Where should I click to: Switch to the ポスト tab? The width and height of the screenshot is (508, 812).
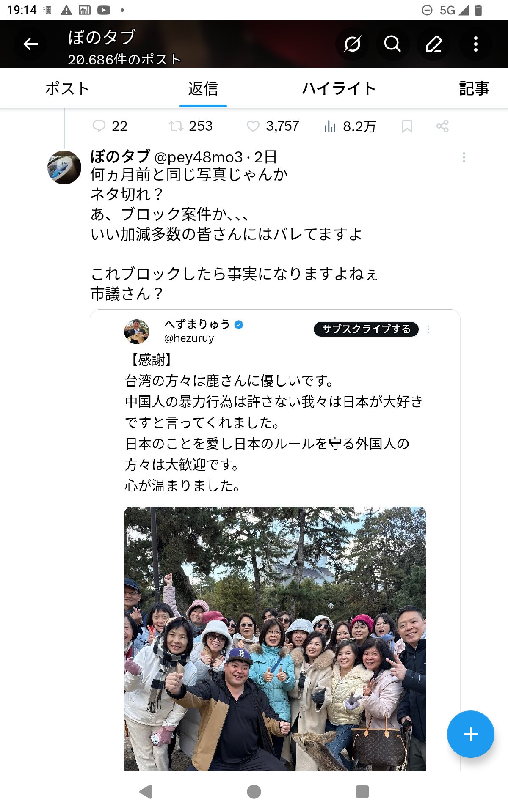point(67,89)
